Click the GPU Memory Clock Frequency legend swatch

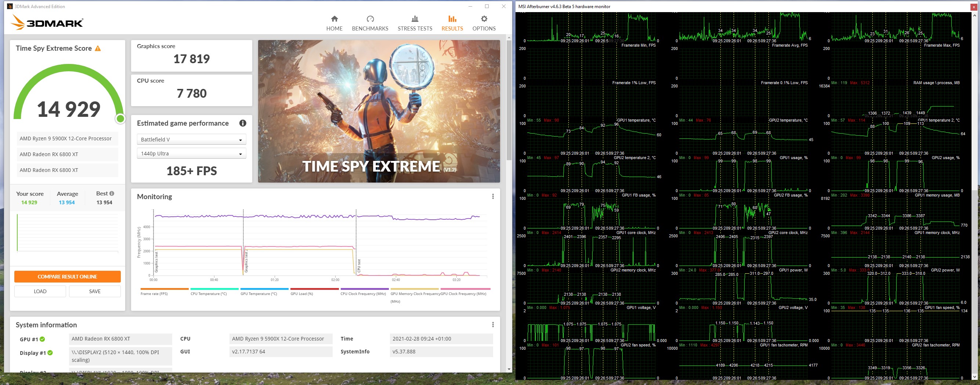[415, 289]
